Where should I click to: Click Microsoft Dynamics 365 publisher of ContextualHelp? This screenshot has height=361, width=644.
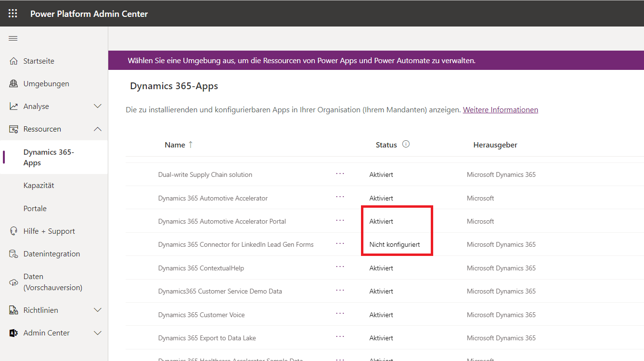501,268
